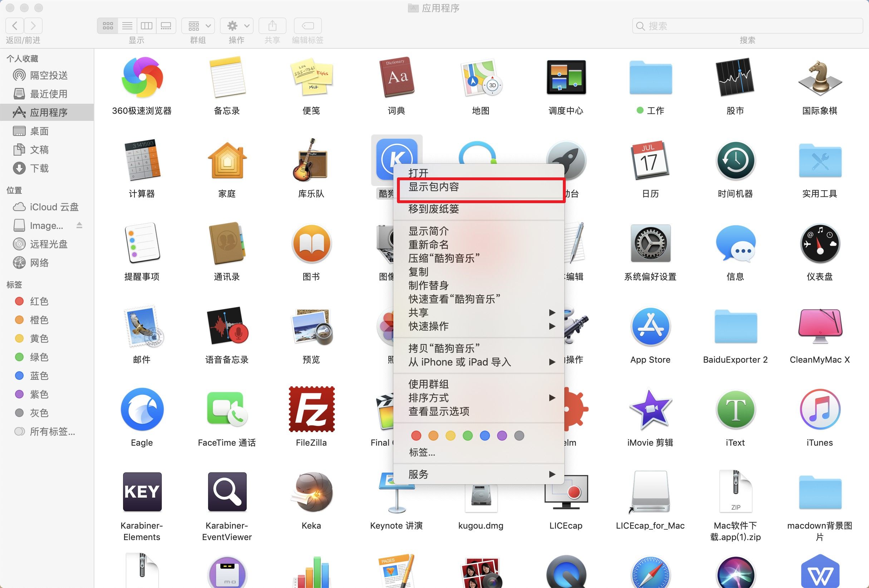This screenshot has width=869, height=588.
Task: Choose 打开 from the context menu
Action: click(x=478, y=173)
